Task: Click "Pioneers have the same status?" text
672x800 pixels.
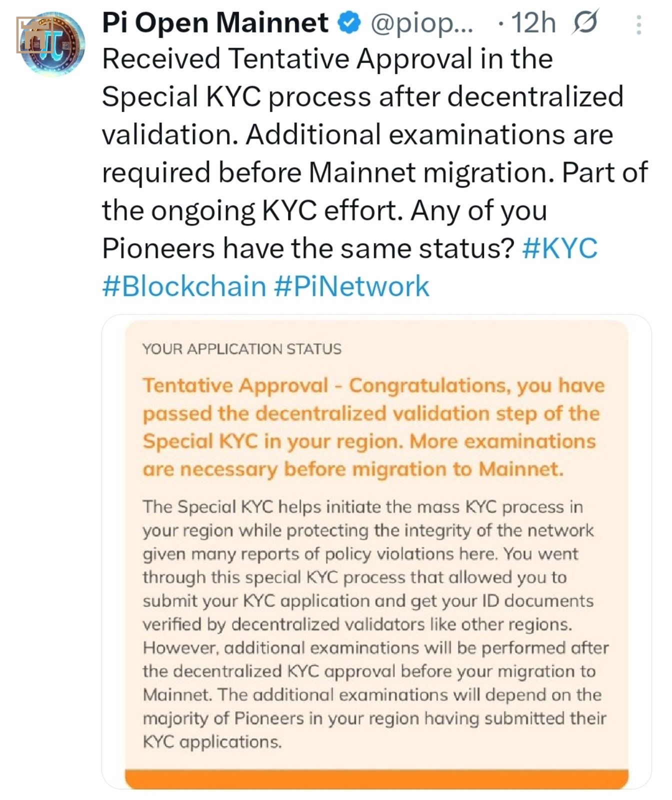Action: 308,248
